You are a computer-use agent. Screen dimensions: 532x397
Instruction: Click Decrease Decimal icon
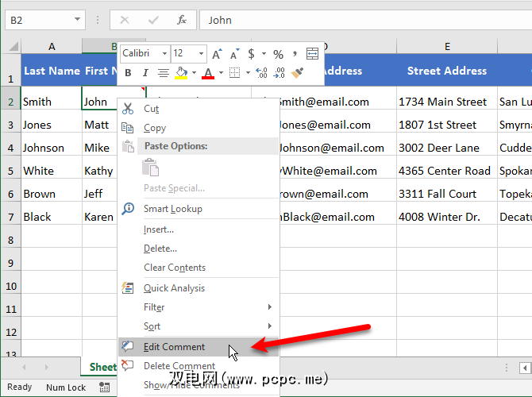pyautogui.click(x=279, y=72)
